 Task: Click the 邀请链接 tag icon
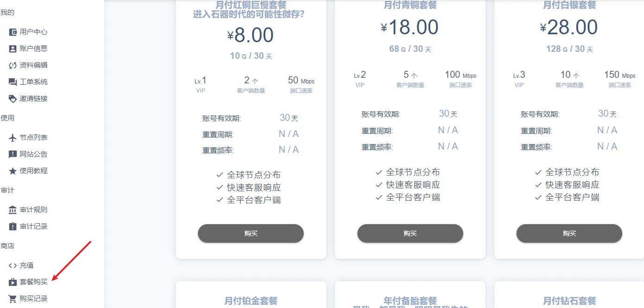[13, 99]
